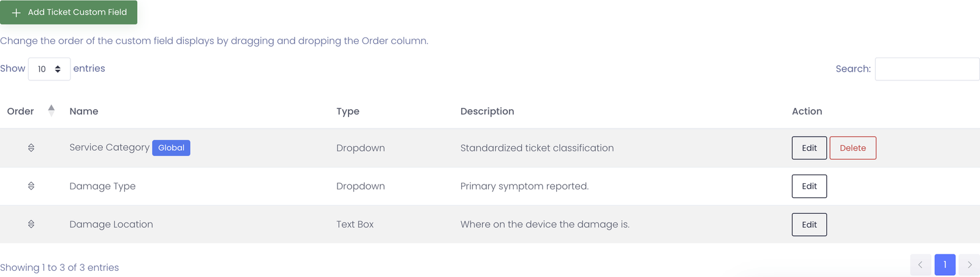Sort by the Order column arrow

coord(51,110)
